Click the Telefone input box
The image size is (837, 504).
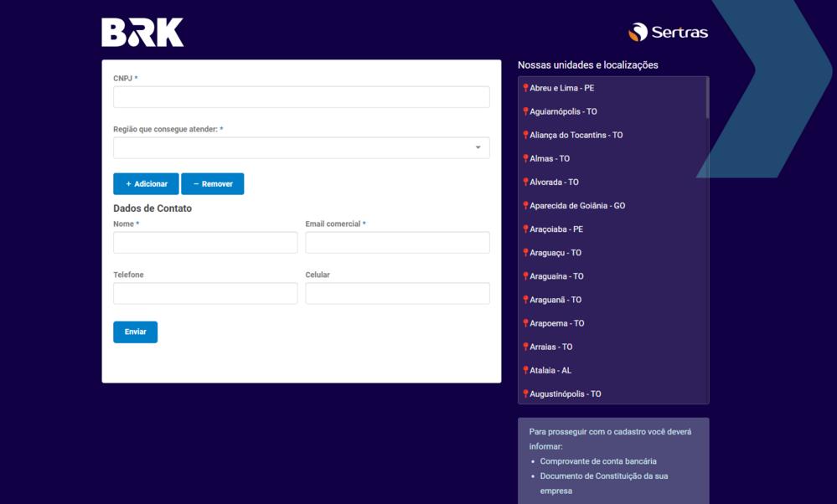coord(205,293)
